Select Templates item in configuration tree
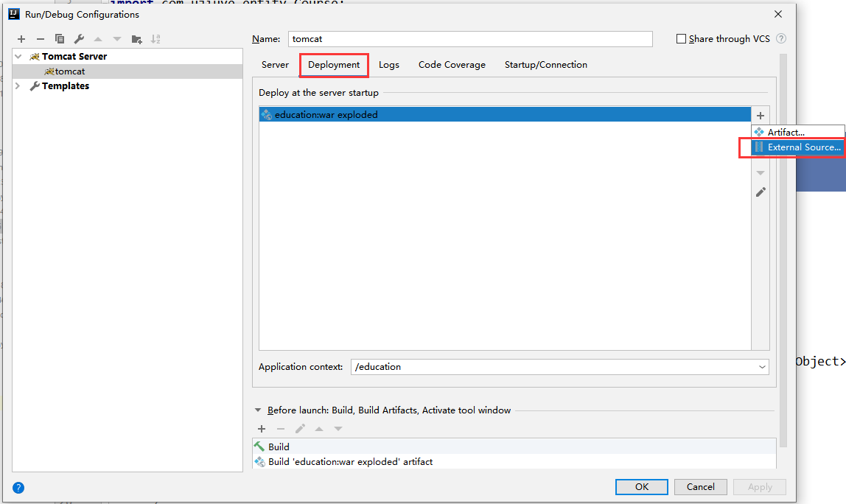846x504 pixels. [66, 85]
